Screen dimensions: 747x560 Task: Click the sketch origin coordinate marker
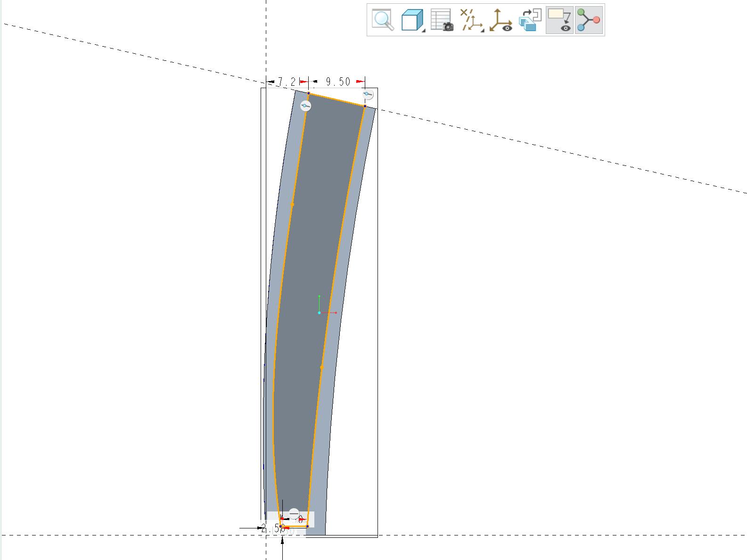coord(319,313)
